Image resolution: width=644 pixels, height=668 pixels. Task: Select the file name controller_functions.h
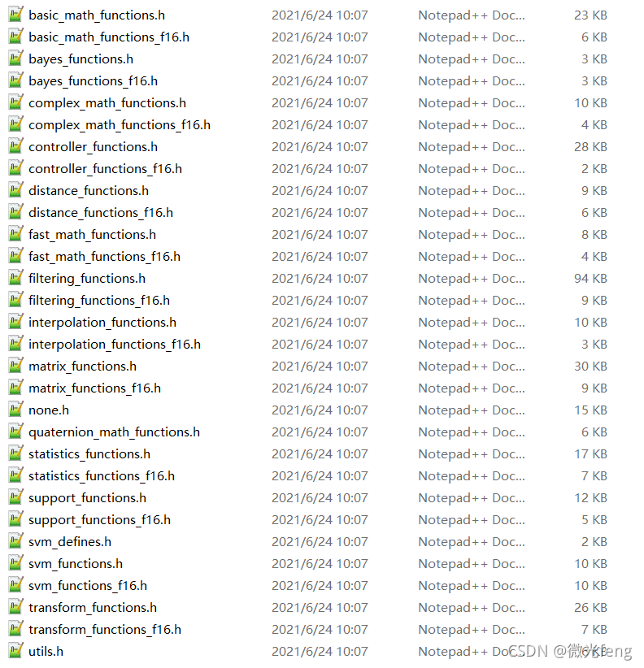pos(93,147)
